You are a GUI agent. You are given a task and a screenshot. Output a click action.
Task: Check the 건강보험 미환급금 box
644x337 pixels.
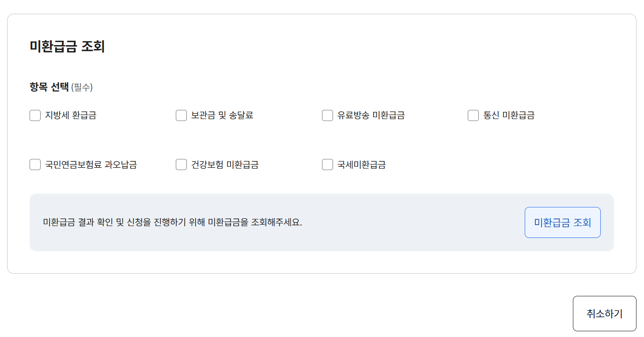point(182,165)
